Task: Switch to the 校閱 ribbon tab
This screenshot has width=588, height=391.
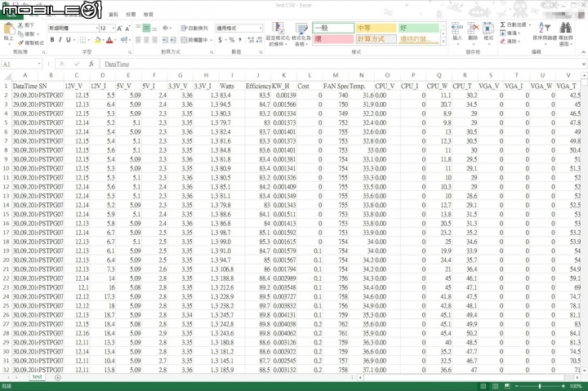Action: pyautogui.click(x=131, y=14)
